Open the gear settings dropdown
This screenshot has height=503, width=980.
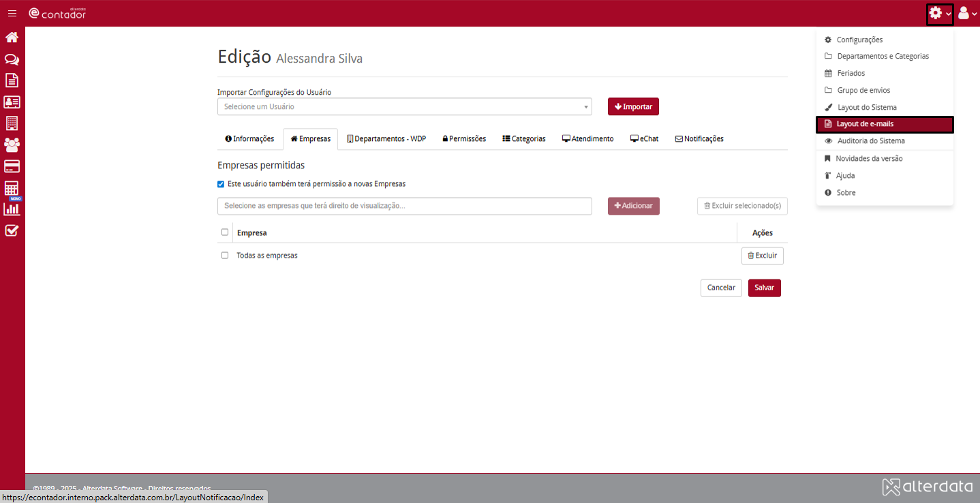point(940,14)
